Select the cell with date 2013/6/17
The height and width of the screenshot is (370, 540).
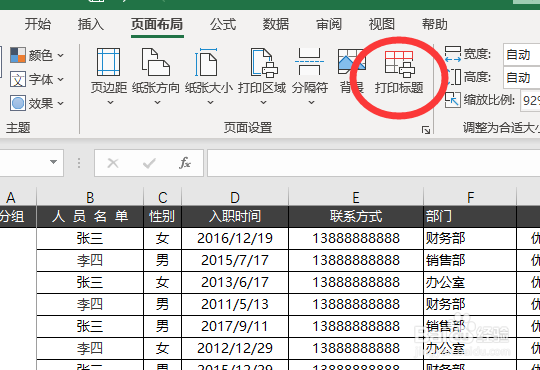[x=235, y=282]
